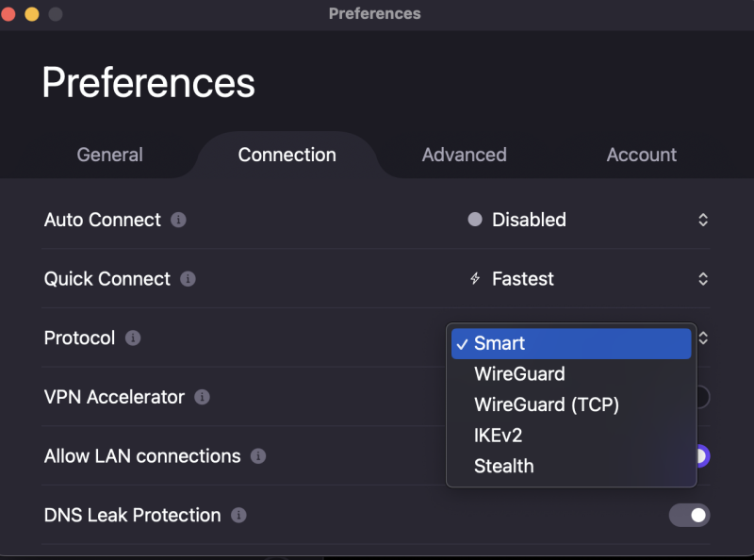Switch to the Connection tab
The width and height of the screenshot is (754, 560).
coord(287,155)
